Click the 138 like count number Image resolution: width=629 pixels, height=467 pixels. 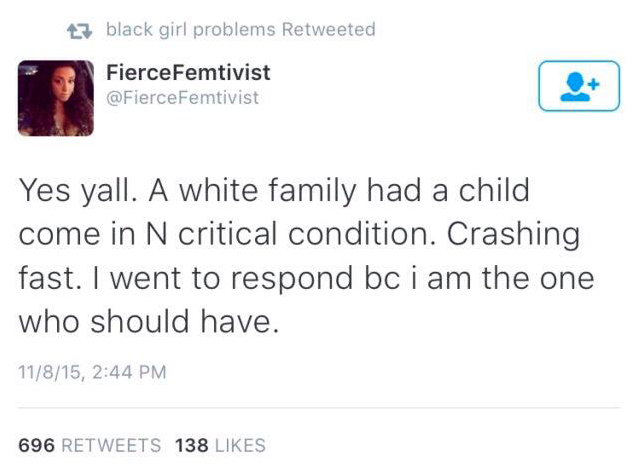coord(191,445)
